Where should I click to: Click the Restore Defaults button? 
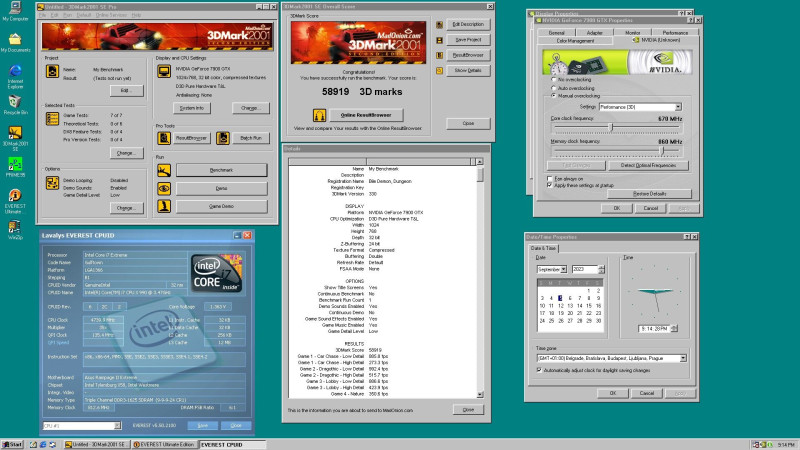click(649, 194)
